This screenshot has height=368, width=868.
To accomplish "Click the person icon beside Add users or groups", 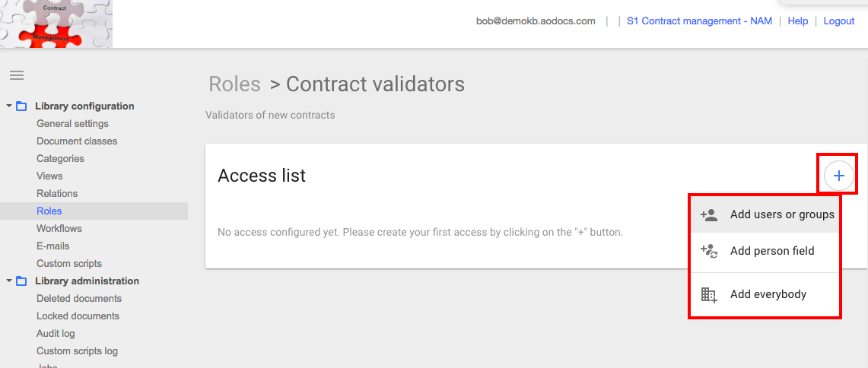I will pos(709,214).
